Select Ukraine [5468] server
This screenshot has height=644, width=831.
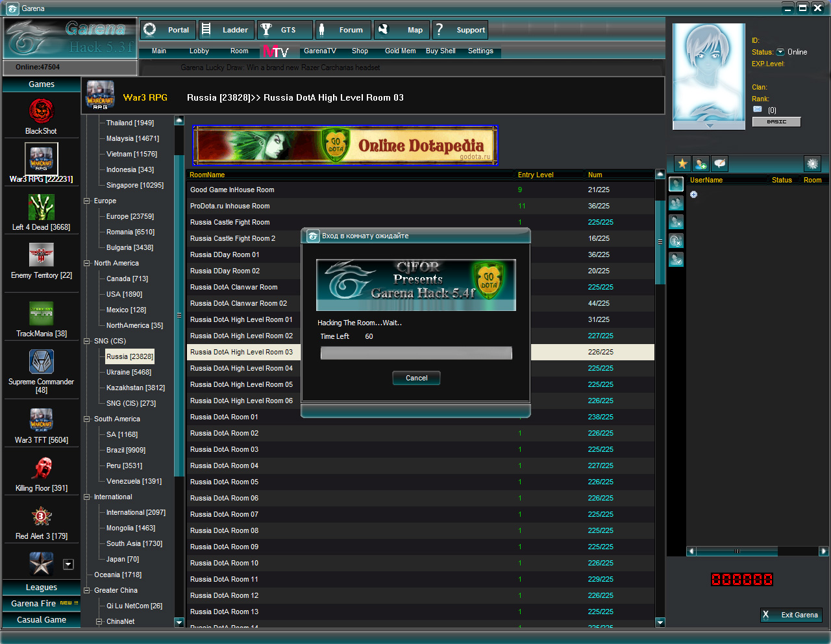[129, 373]
